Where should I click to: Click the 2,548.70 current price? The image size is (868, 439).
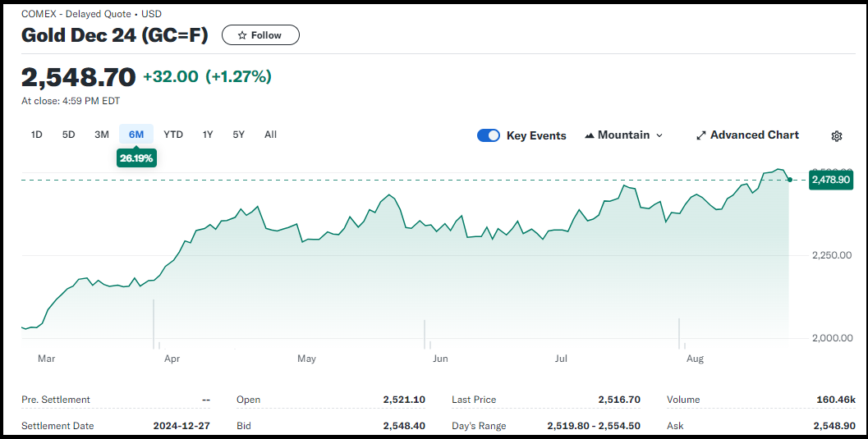click(x=79, y=77)
